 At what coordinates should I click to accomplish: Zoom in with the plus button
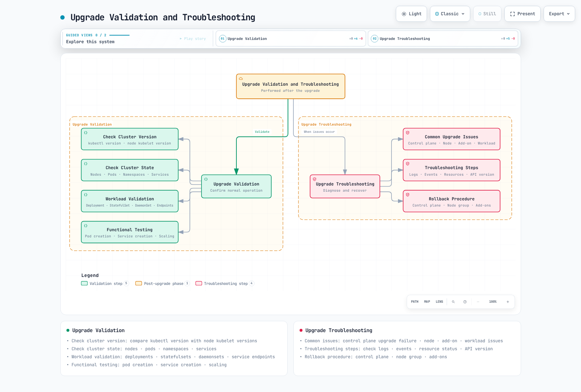[508, 302]
